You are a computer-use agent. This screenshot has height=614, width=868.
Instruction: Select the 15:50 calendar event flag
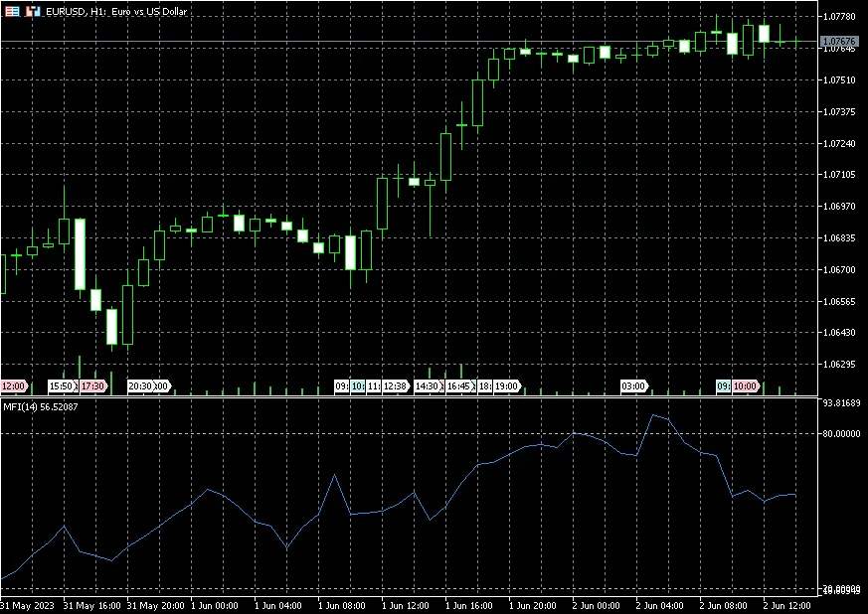tap(62, 385)
